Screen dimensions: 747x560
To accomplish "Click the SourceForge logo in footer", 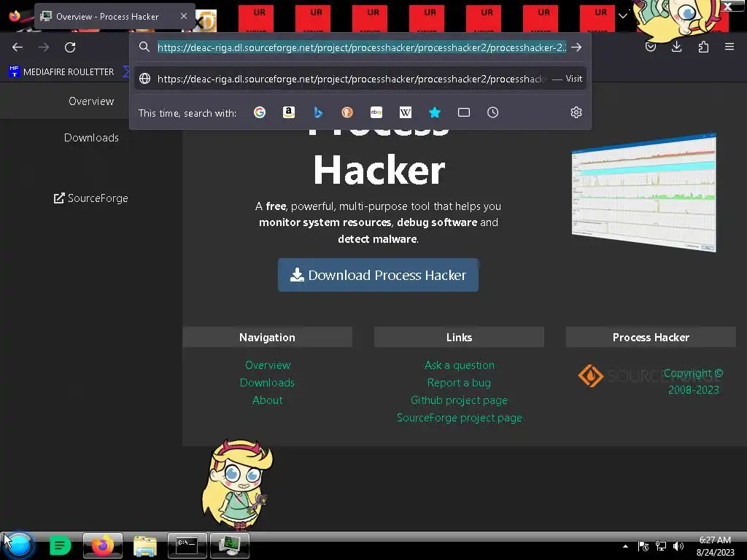I will [619, 376].
